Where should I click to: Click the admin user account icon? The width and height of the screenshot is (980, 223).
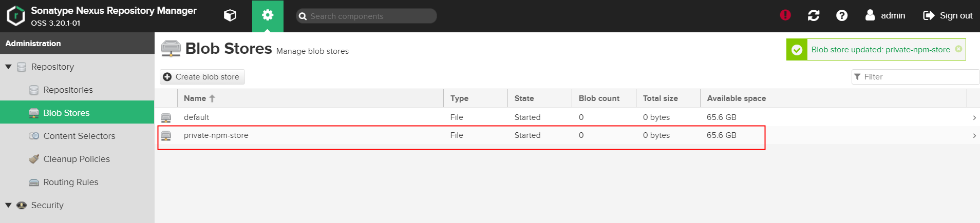click(x=870, y=15)
